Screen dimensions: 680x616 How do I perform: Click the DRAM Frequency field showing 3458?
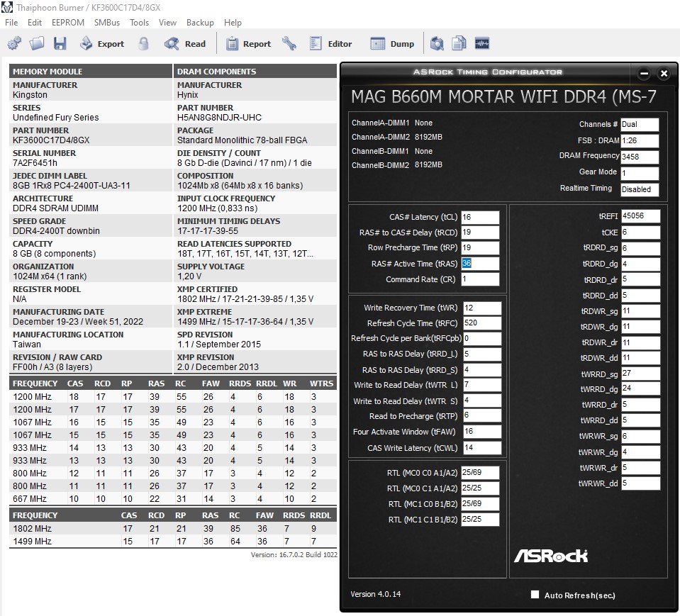pos(640,157)
